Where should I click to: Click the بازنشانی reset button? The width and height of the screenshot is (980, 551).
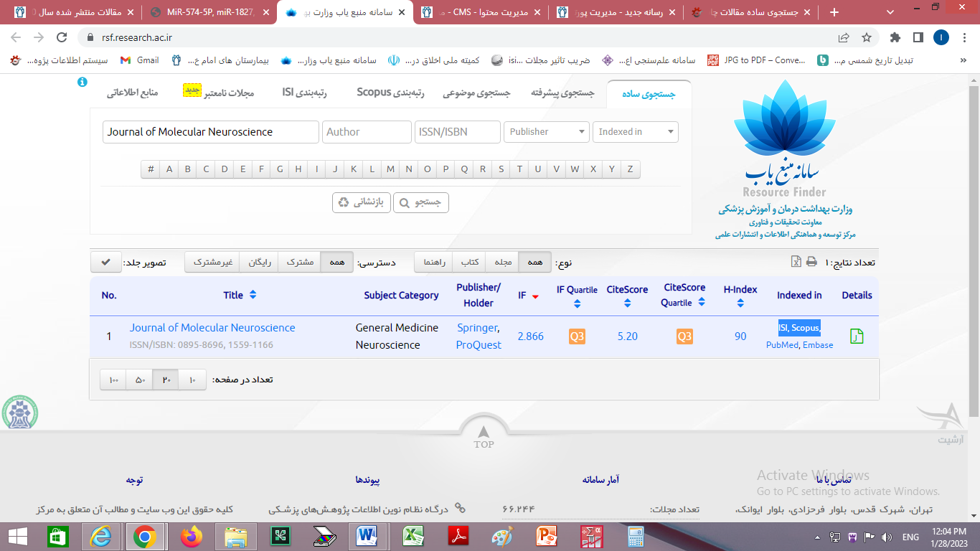tap(361, 203)
